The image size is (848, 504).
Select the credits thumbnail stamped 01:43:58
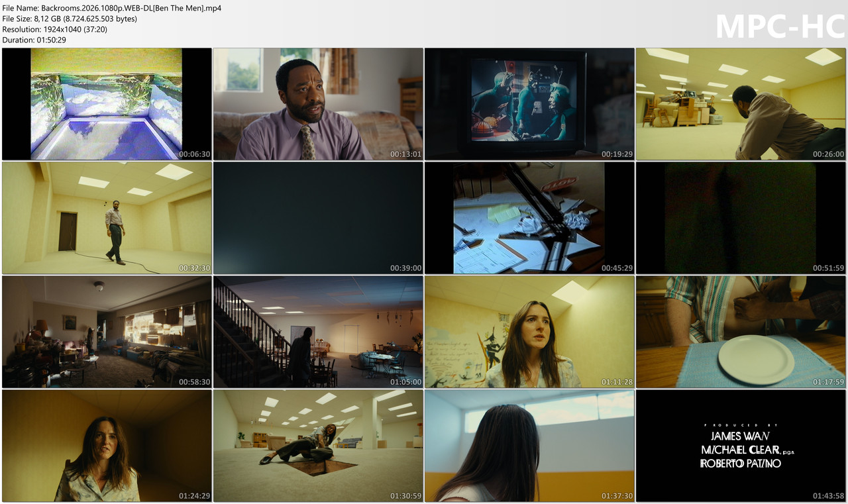741,446
